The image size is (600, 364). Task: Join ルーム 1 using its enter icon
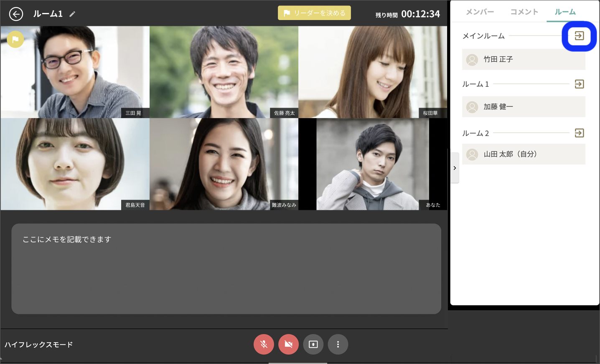pyautogui.click(x=579, y=84)
